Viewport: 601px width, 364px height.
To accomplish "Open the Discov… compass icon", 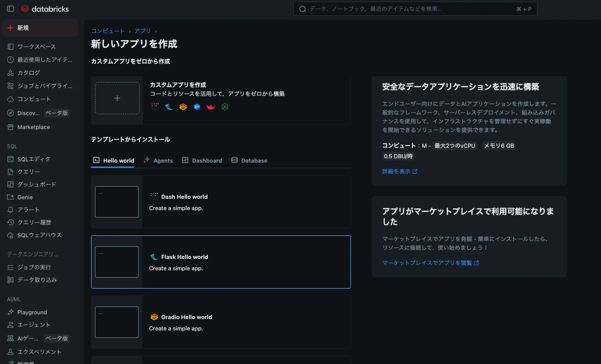I will [x=10, y=113].
